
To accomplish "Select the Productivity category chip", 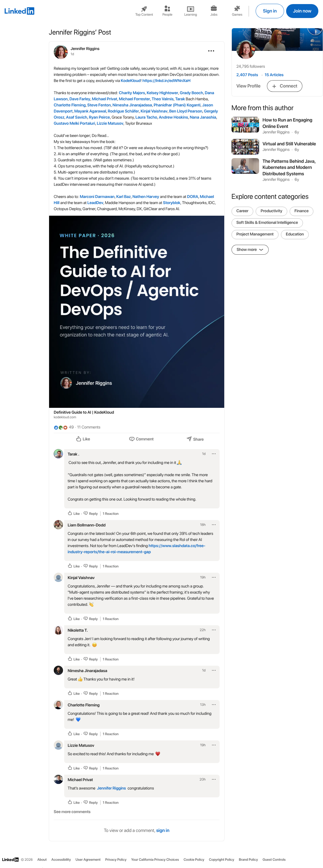I will [x=271, y=211].
